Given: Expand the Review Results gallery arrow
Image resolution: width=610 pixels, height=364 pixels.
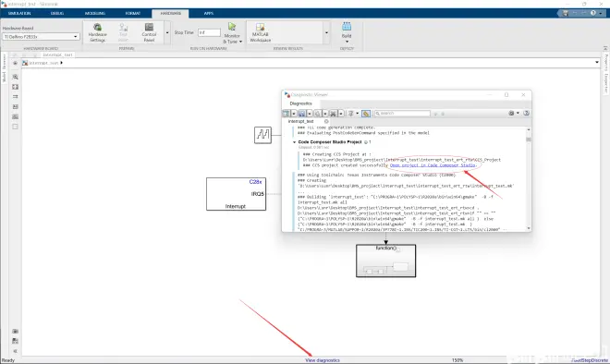Looking at the screenshot, I should [x=326, y=32].
